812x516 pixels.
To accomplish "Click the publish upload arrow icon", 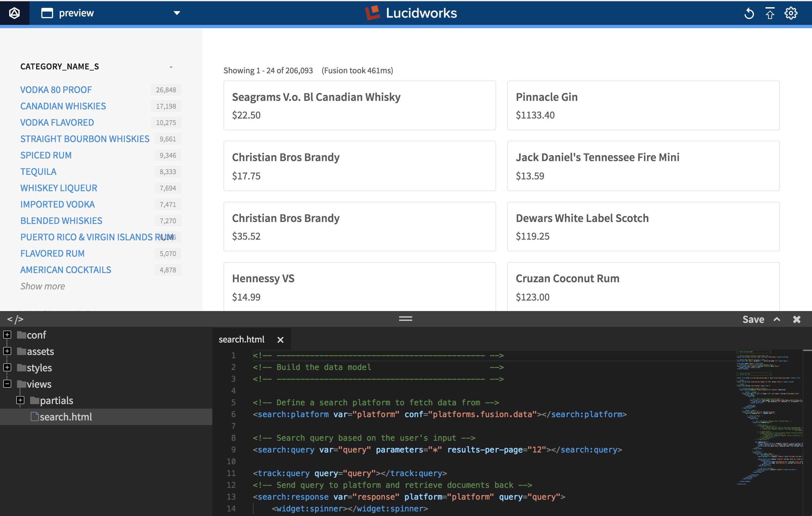I will (769, 13).
